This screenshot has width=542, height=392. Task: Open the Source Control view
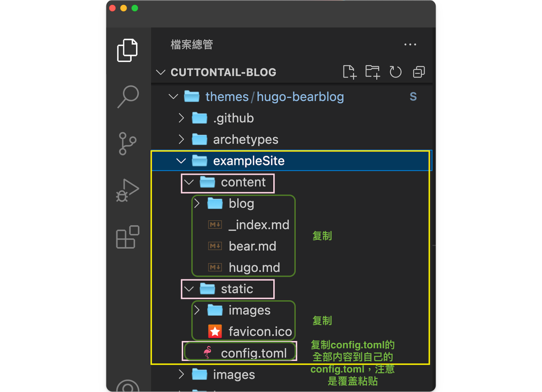coord(127,143)
